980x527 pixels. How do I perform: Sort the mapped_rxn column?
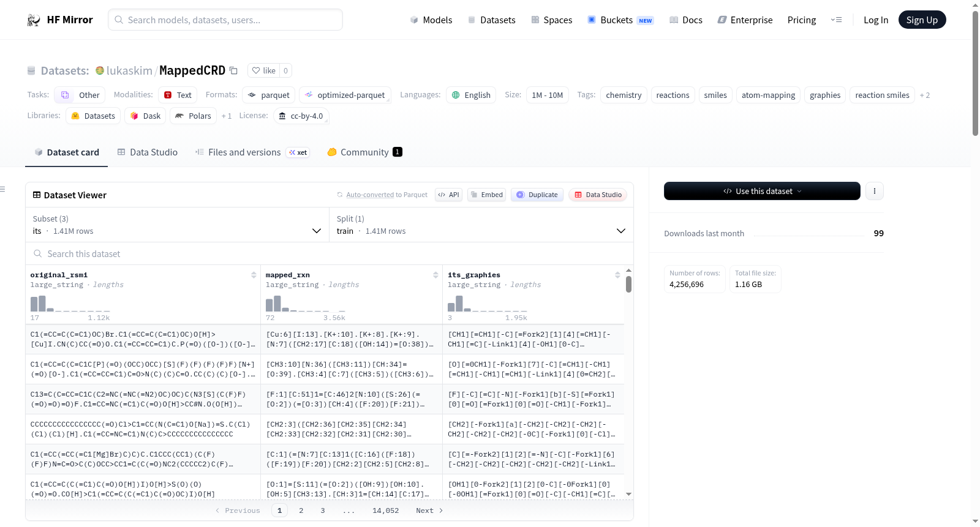pos(435,275)
